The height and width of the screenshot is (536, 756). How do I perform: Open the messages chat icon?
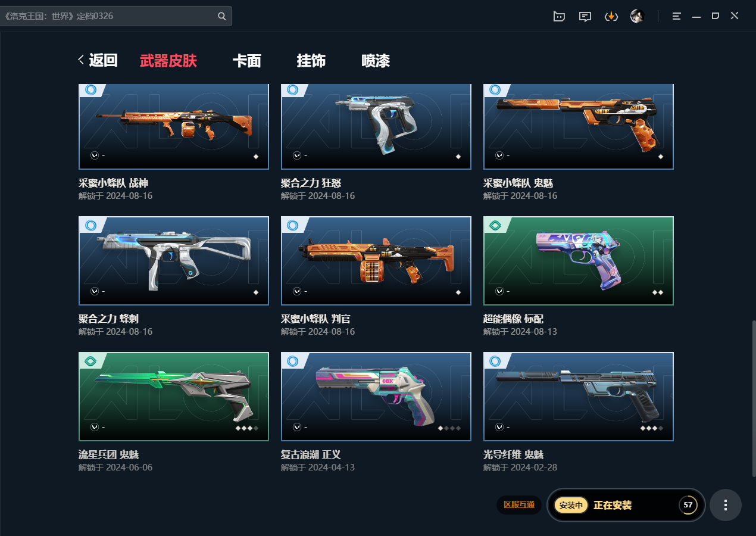[585, 16]
